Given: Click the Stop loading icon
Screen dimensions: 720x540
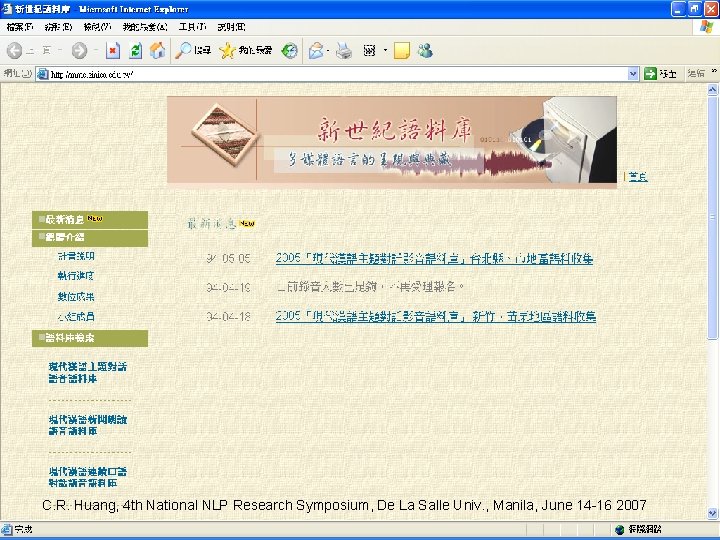Looking at the screenshot, I should pos(112,51).
